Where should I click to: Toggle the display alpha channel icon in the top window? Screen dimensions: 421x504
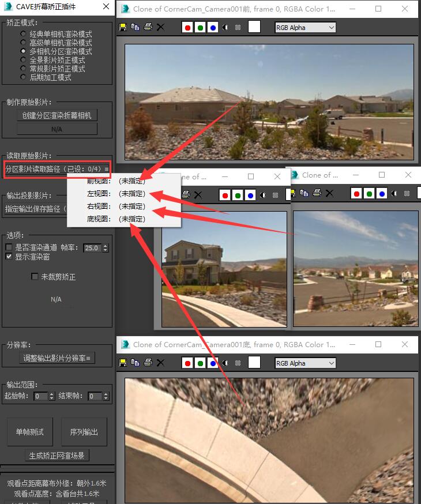tap(225, 27)
